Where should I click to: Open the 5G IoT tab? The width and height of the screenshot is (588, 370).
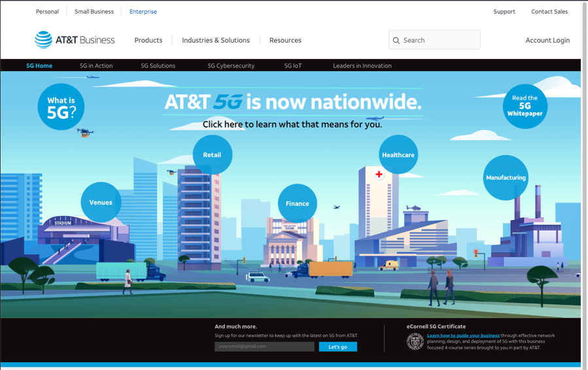pos(293,65)
